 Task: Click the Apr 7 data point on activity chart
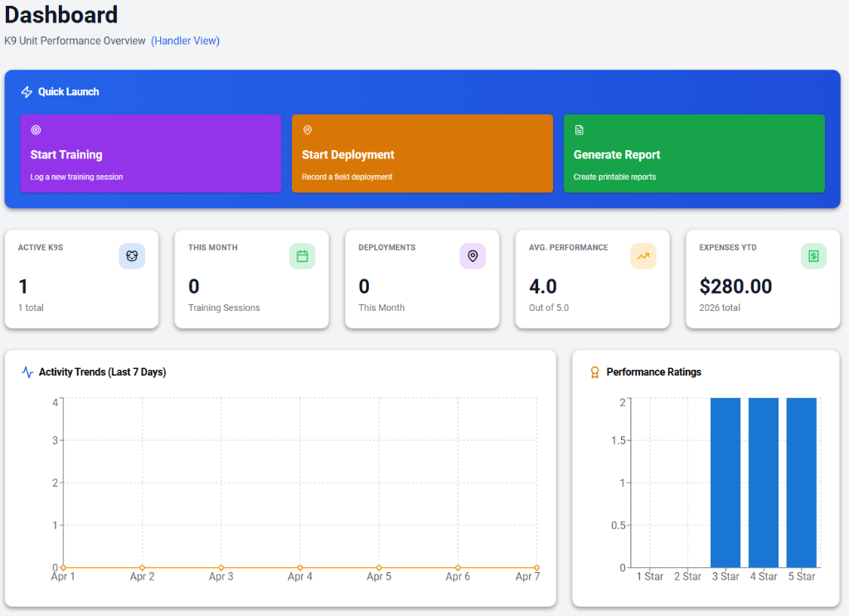pyautogui.click(x=536, y=568)
